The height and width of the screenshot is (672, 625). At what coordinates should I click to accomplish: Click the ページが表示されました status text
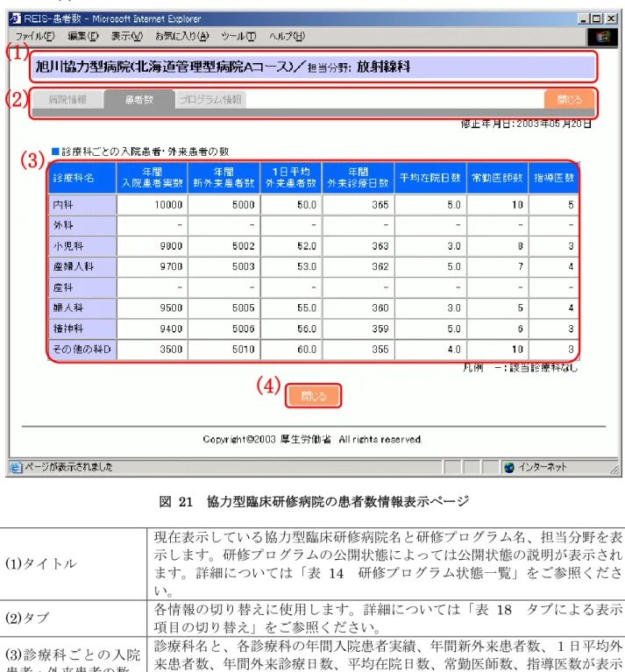coord(68,467)
